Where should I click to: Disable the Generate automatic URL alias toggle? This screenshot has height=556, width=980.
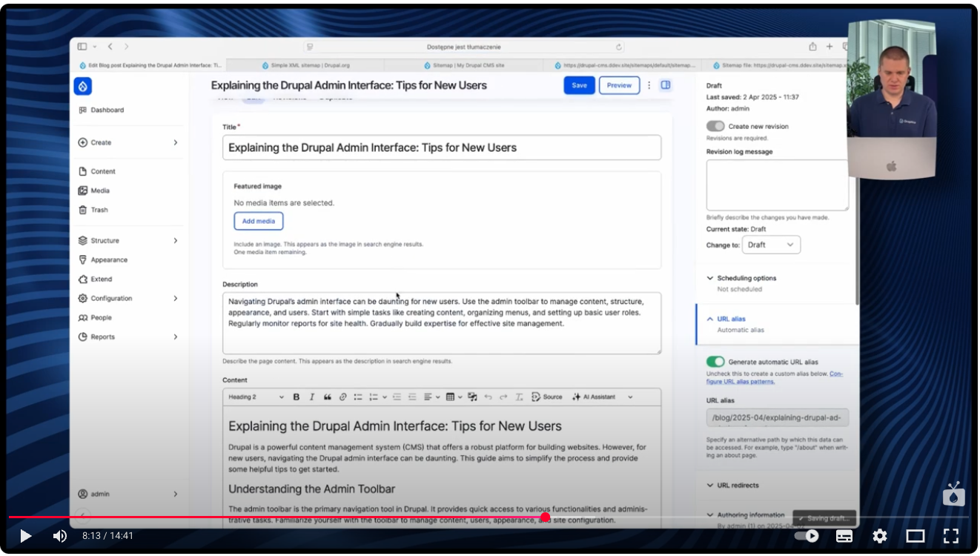click(715, 361)
